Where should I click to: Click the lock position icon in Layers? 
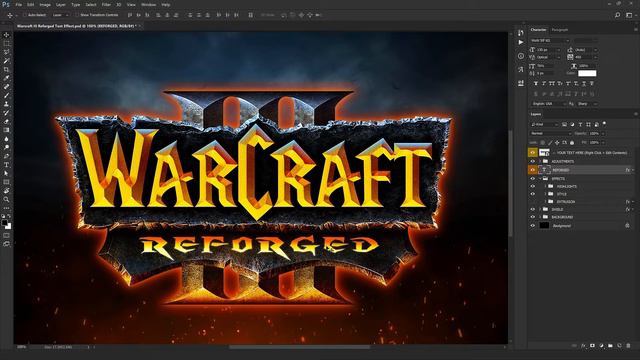point(557,142)
